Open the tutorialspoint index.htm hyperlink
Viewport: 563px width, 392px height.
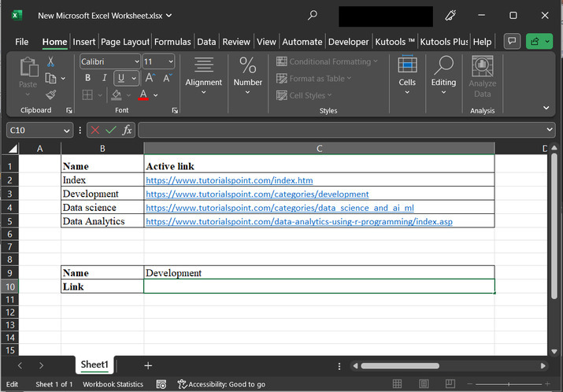(x=229, y=180)
